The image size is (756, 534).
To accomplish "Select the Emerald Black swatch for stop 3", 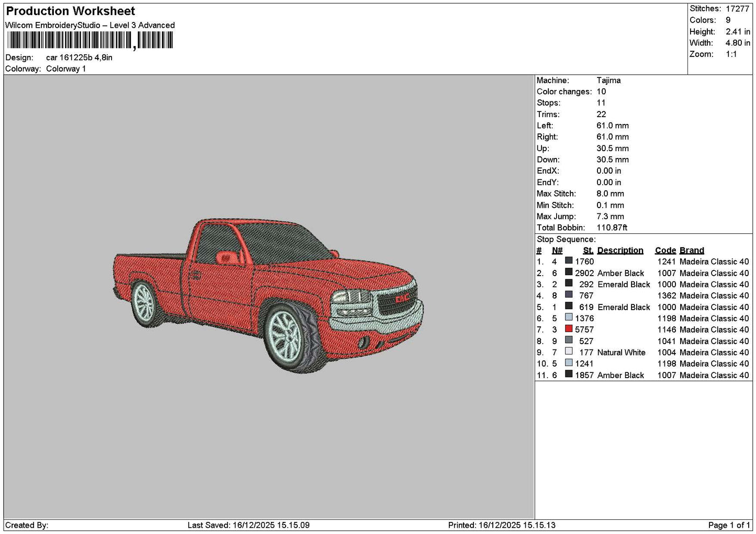I will 569,283.
